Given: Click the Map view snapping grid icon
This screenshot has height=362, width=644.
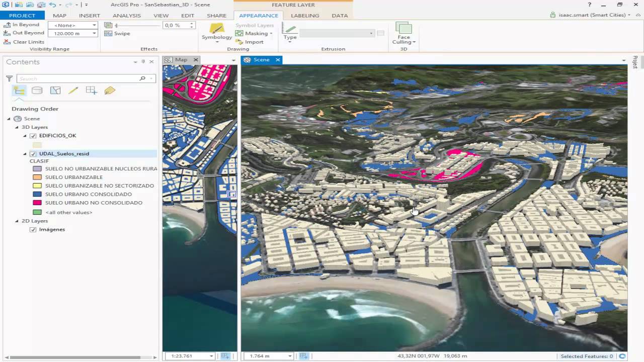Looking at the screenshot, I should coord(225,356).
